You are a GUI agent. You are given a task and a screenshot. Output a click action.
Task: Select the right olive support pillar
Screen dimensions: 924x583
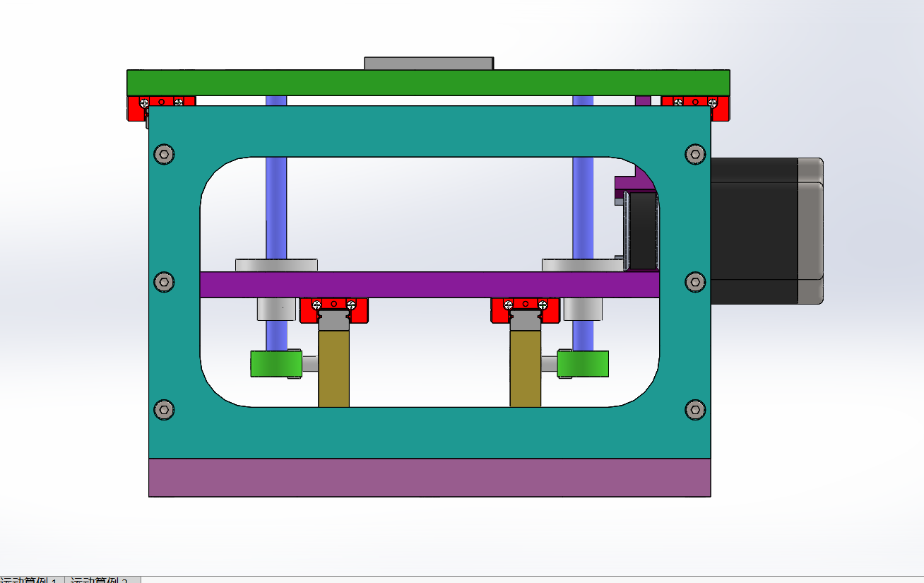click(526, 369)
